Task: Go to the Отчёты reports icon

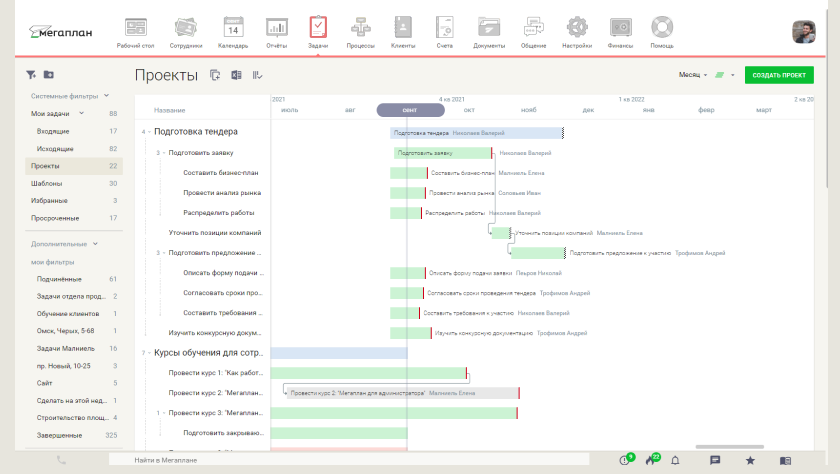Action: (x=277, y=31)
